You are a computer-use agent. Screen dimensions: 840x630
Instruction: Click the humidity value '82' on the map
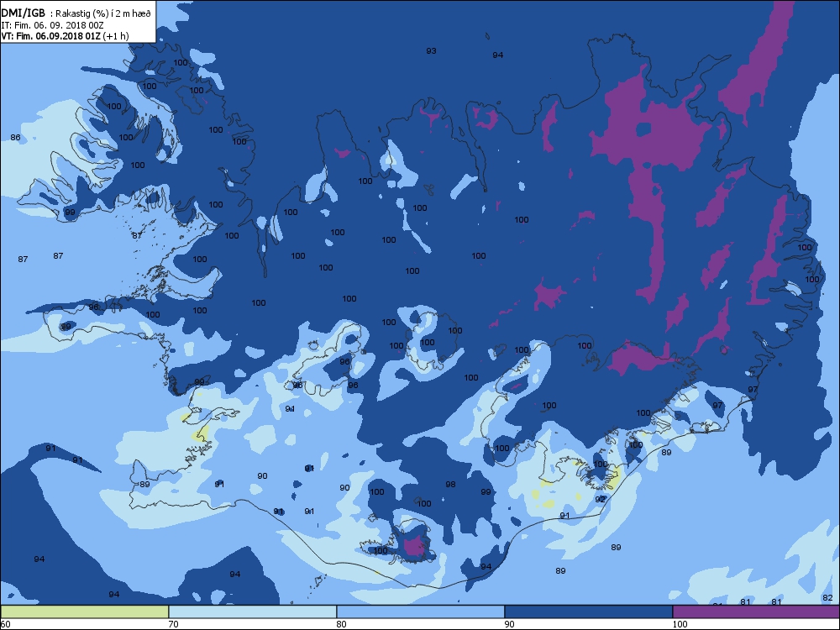point(827,597)
